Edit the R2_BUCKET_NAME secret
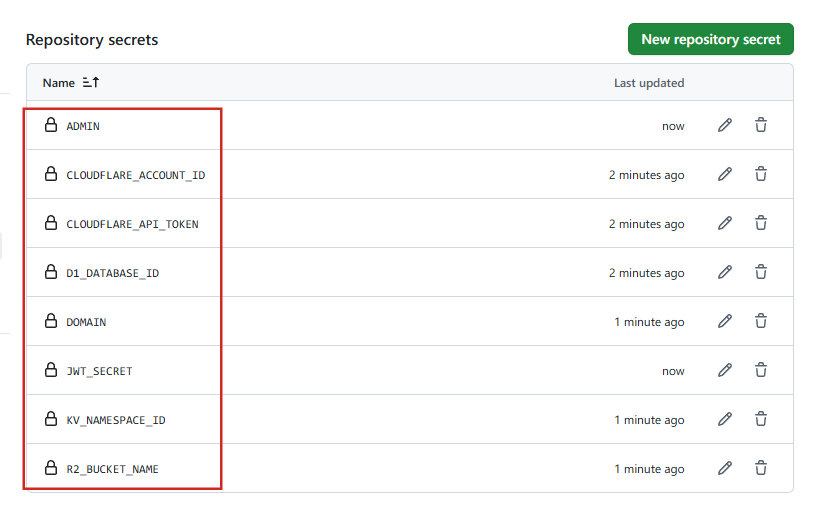 (x=725, y=468)
